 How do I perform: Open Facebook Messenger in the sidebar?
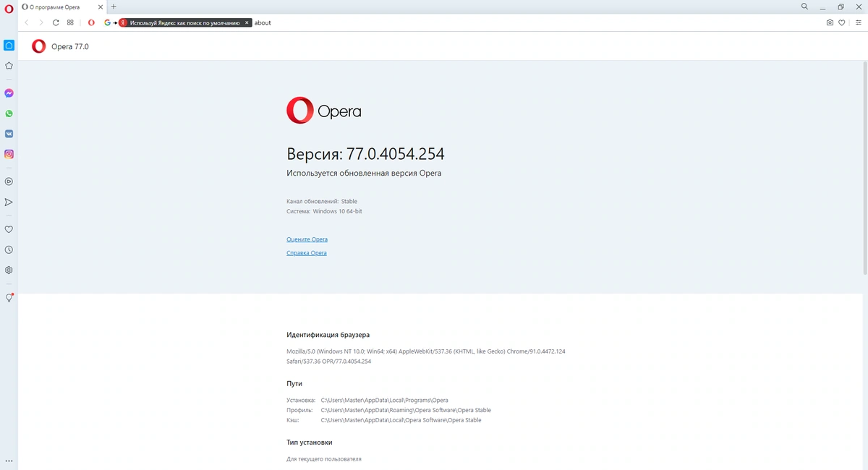9,93
